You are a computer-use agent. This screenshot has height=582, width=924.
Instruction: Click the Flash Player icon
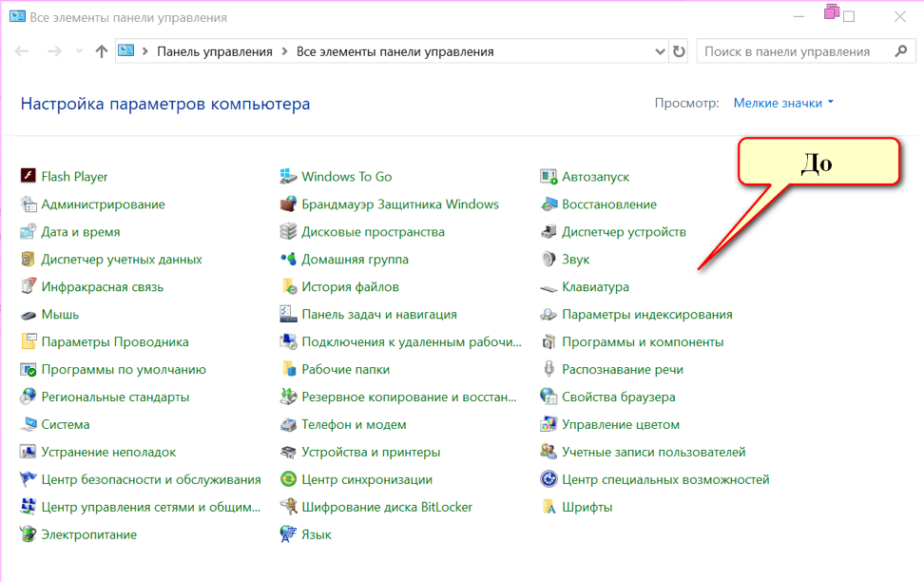[x=28, y=176]
